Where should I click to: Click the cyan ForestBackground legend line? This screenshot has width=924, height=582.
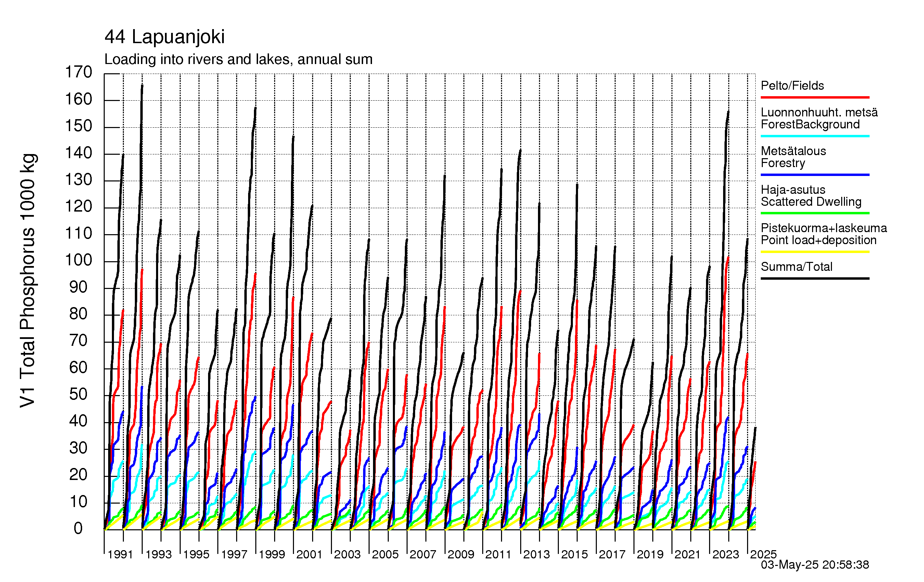815,136
